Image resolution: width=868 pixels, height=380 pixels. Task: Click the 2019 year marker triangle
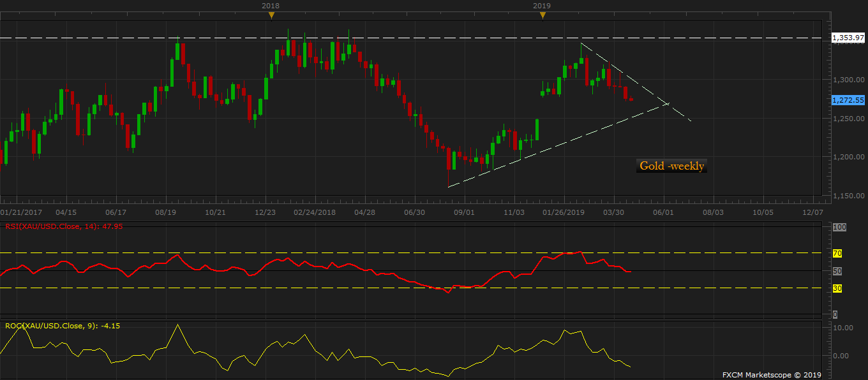[542, 15]
